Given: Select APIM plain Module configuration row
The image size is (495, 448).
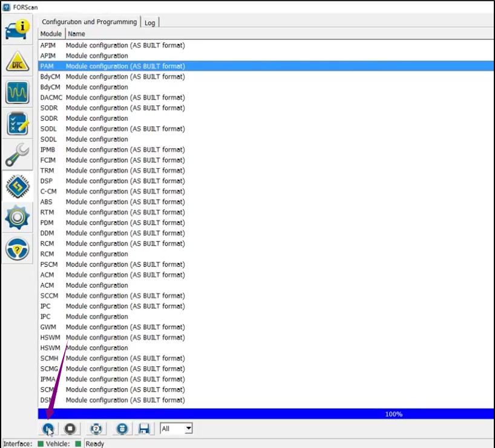Looking at the screenshot, I should tap(266, 56).
